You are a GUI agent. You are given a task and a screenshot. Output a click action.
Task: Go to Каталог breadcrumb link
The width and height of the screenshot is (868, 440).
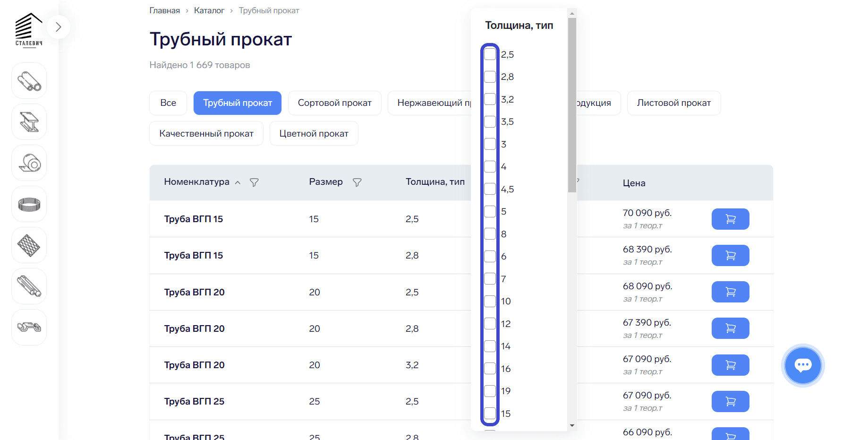(x=209, y=10)
